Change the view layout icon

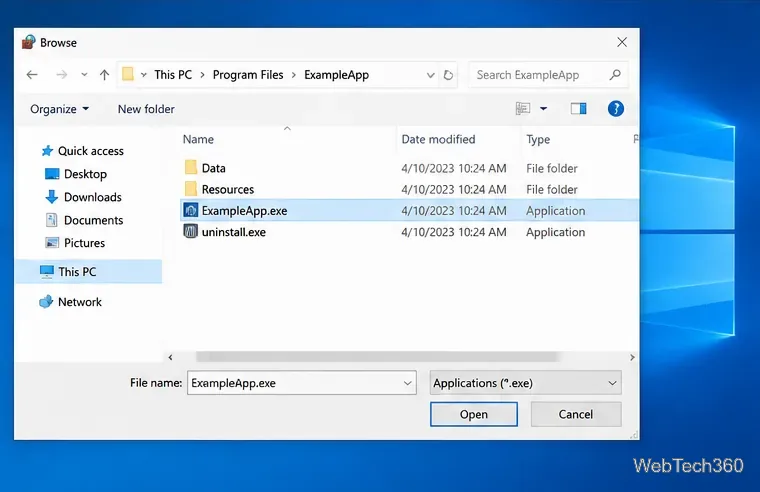coord(523,109)
